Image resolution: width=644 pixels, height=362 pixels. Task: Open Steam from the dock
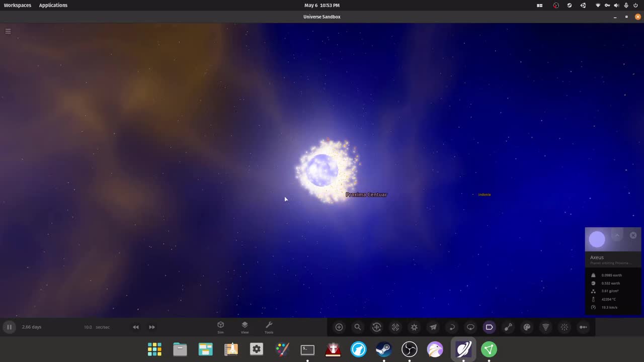pyautogui.click(x=384, y=349)
